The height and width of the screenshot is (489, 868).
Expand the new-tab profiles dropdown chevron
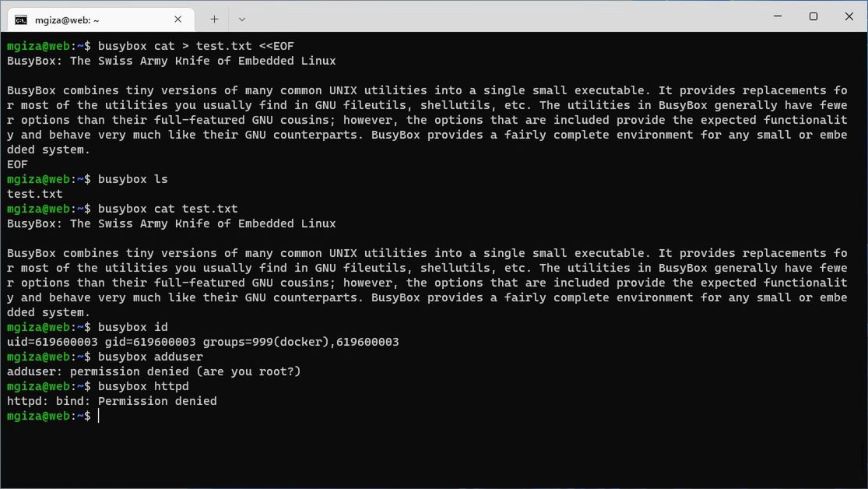[242, 19]
